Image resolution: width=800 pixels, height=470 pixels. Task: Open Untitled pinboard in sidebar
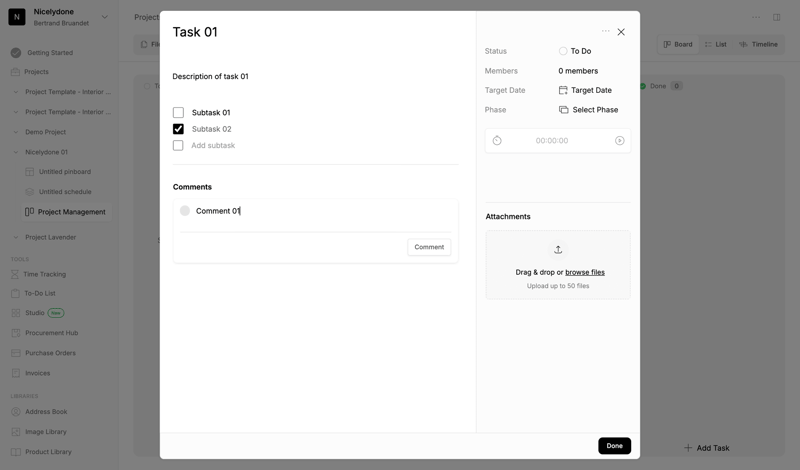pyautogui.click(x=65, y=171)
